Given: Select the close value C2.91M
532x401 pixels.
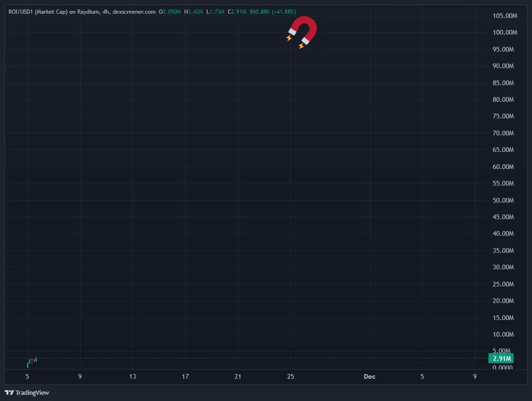Looking at the screenshot, I should 237,12.
